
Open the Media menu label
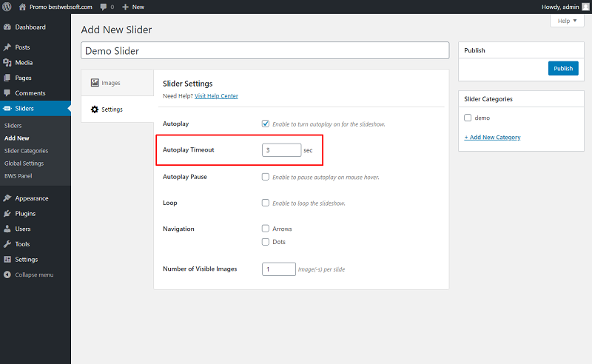(24, 62)
